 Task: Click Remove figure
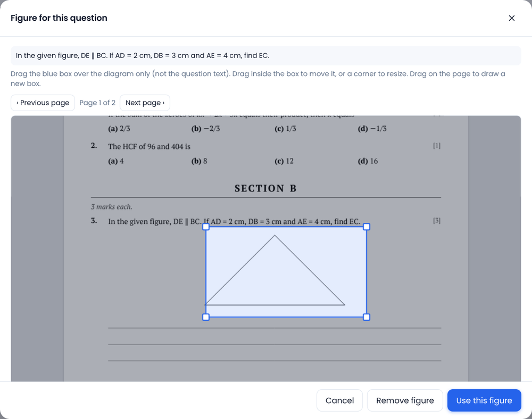point(405,400)
